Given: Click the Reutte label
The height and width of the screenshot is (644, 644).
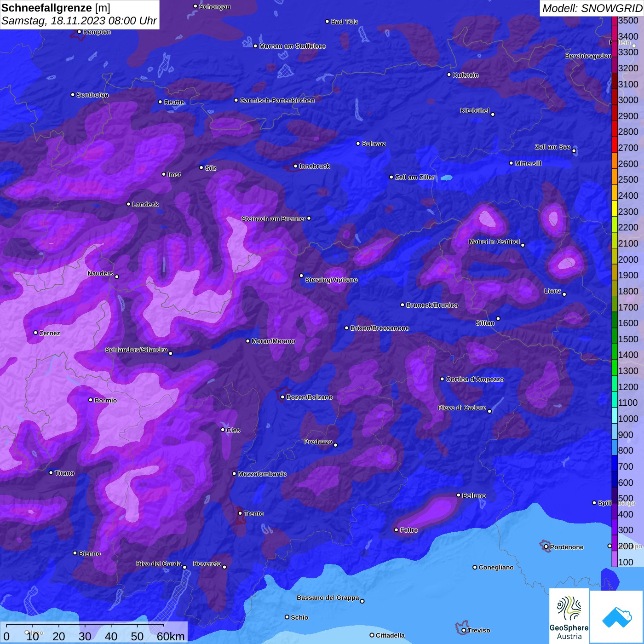Looking at the screenshot, I should (x=174, y=102).
